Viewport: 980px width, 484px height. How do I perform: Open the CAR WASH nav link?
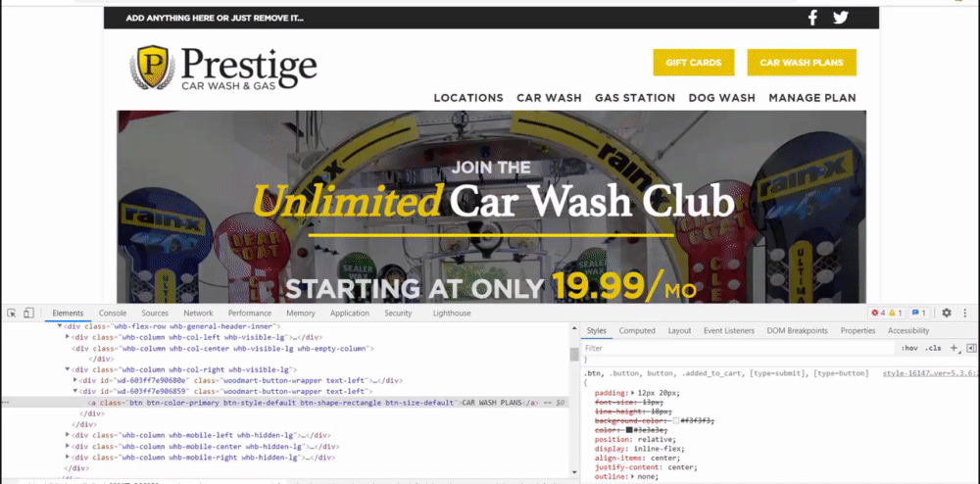point(549,98)
